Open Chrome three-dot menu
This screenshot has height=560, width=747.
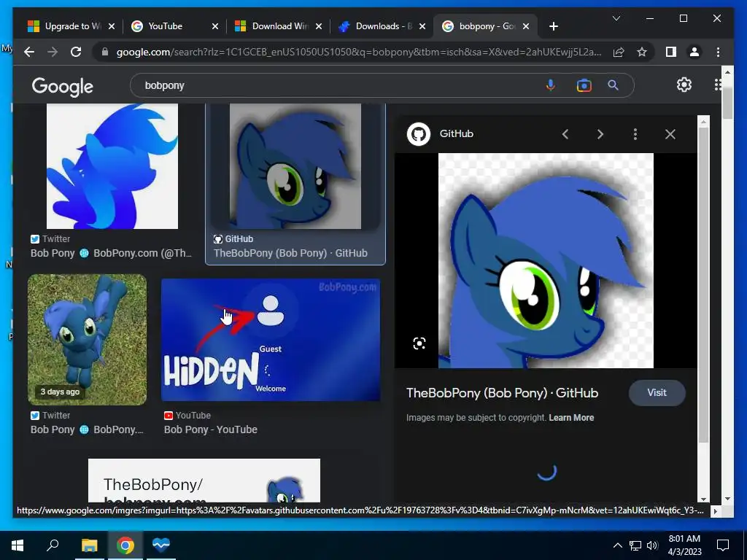718,52
